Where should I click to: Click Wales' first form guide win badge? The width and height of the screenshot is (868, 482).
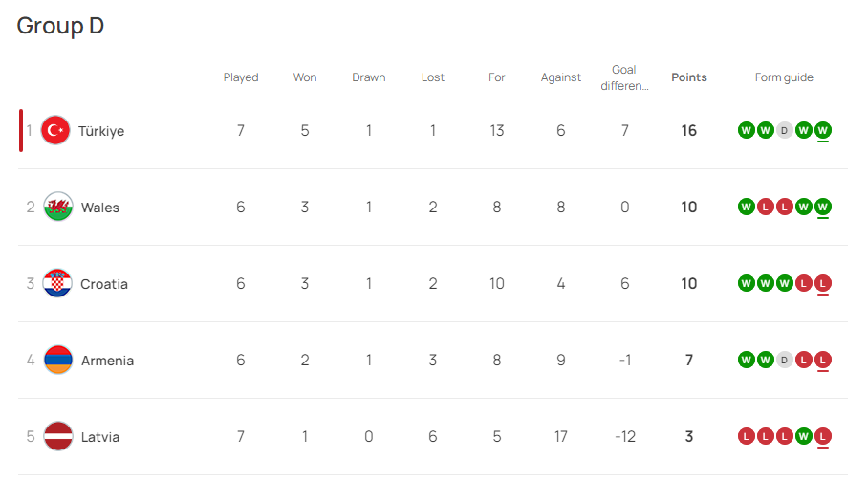[746, 207]
